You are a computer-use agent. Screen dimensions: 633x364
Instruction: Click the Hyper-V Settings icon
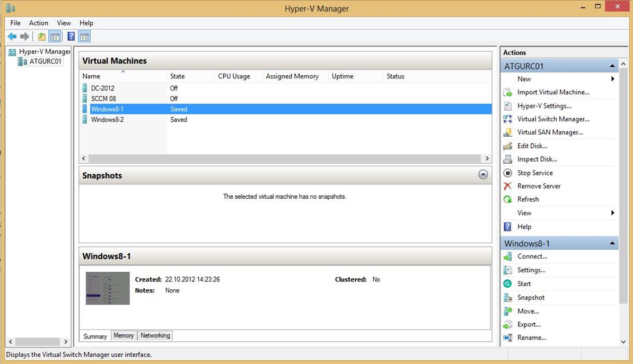click(507, 106)
